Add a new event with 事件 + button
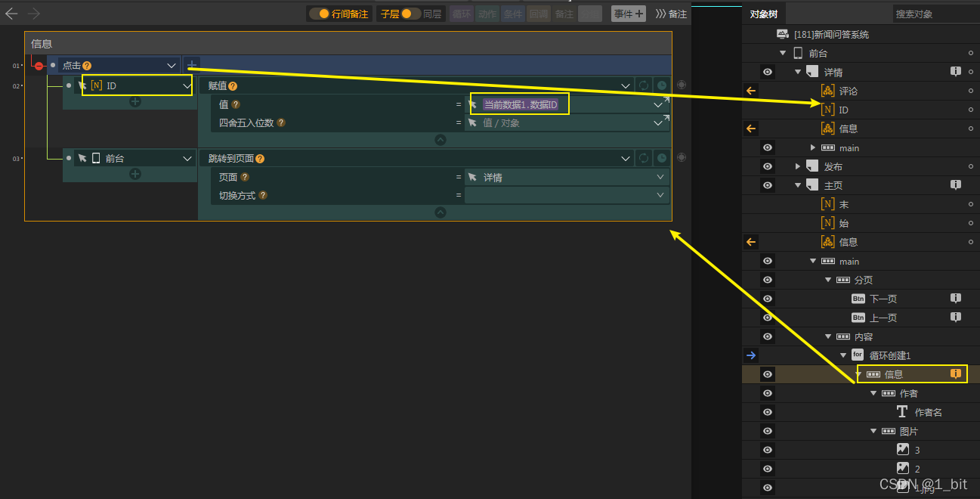The image size is (980, 499). coord(629,14)
